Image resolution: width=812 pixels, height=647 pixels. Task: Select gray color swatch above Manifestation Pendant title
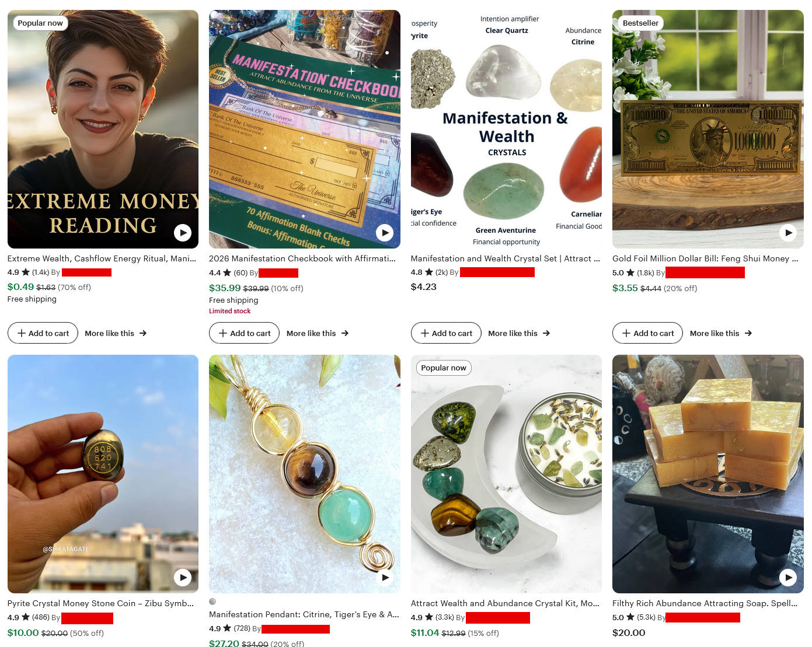[x=212, y=601]
